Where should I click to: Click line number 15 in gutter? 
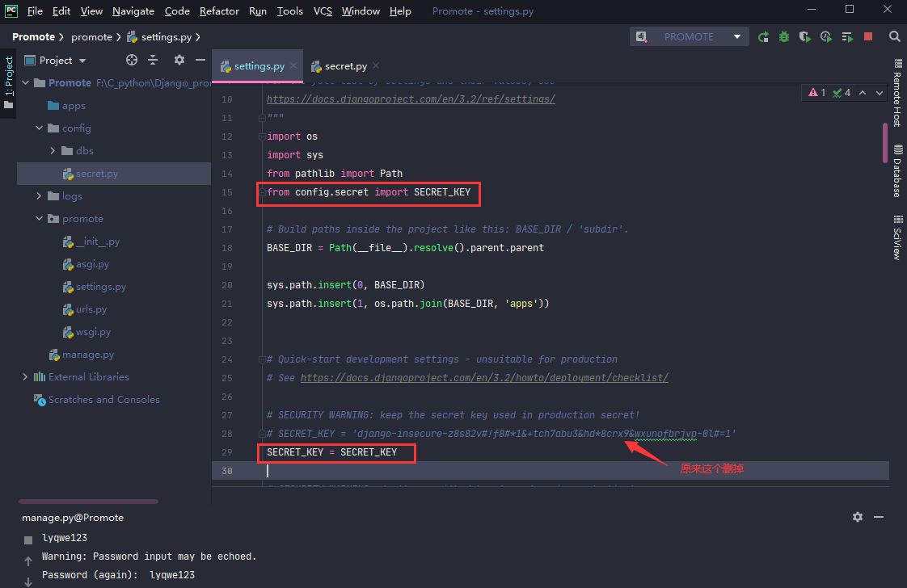point(226,192)
